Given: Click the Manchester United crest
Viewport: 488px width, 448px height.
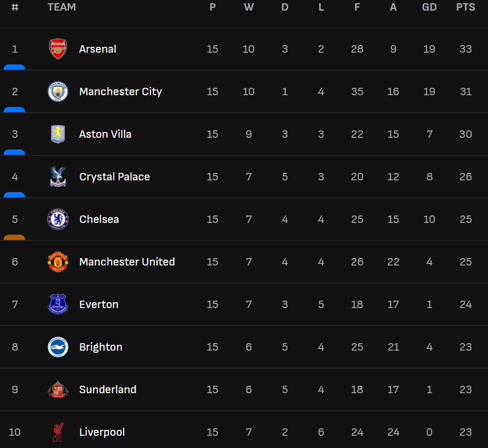Looking at the screenshot, I should tap(58, 262).
